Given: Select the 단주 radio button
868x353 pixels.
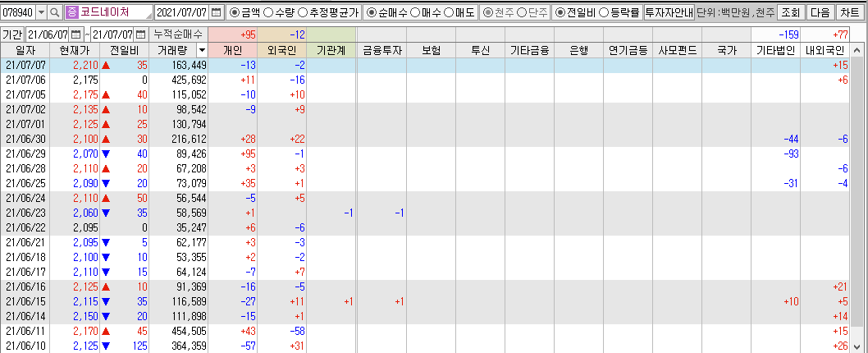Looking at the screenshot, I should 522,12.
